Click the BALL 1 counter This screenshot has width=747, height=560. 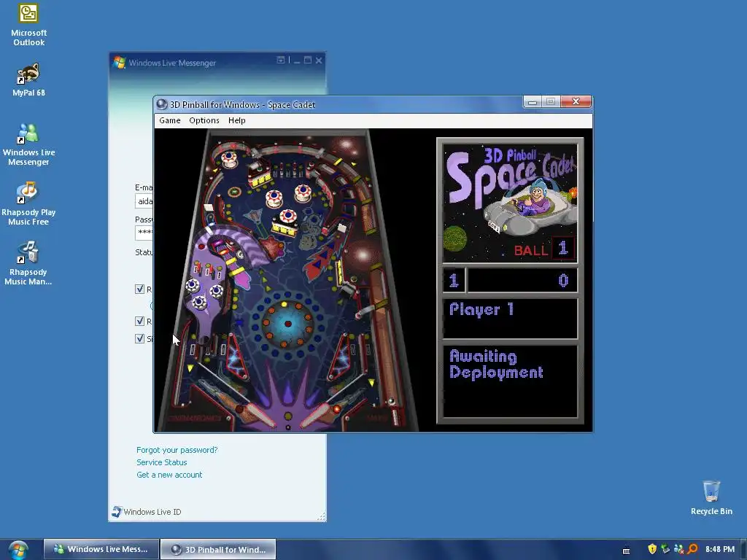(x=544, y=249)
